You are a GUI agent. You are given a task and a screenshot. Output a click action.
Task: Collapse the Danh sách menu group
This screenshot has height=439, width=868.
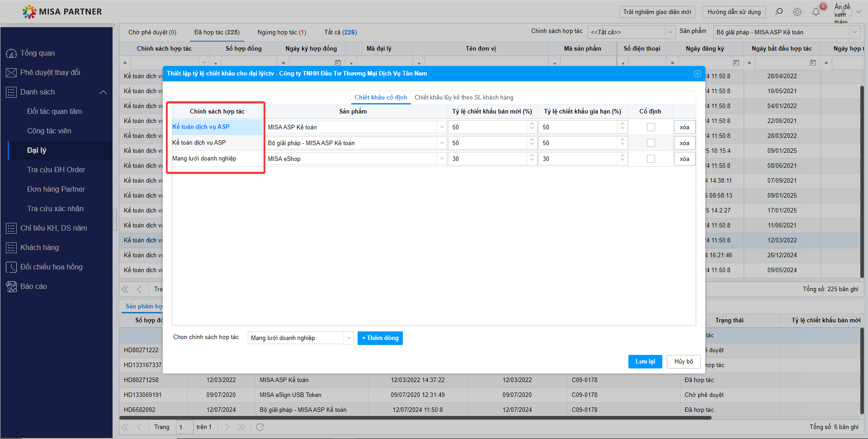103,92
